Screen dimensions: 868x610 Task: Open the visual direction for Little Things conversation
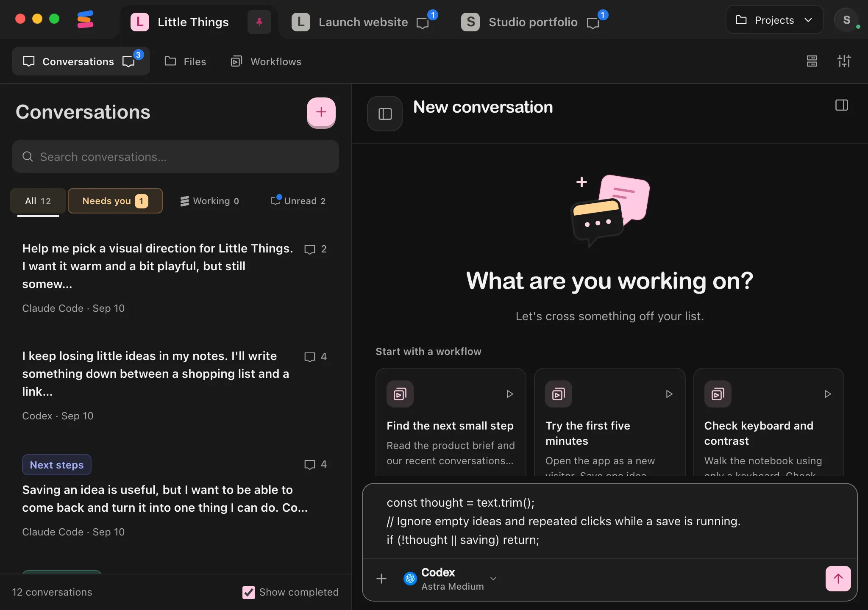(175, 278)
